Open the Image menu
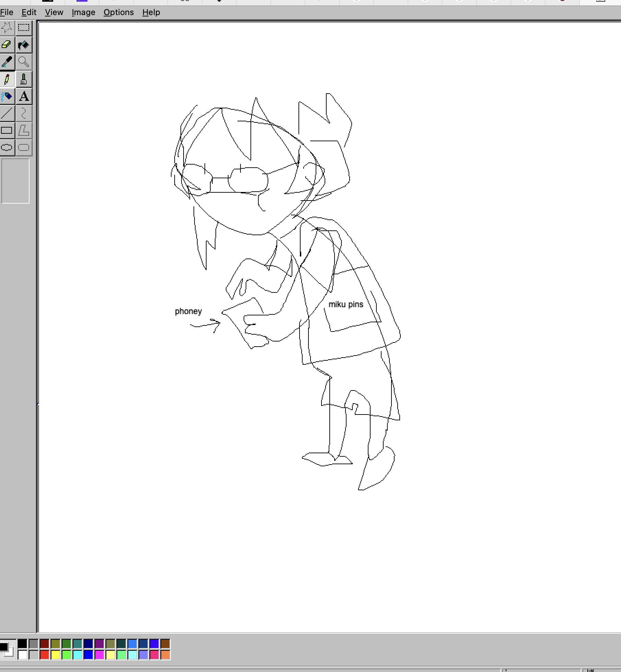Viewport: 621px width, 672px height. 83,12
